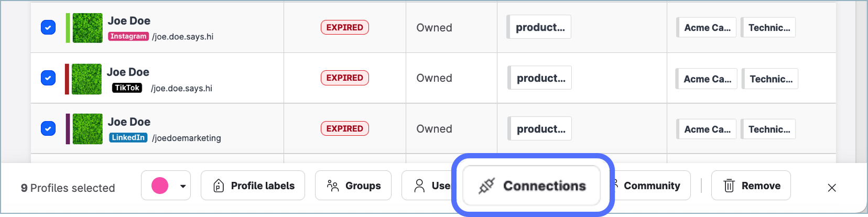Click the Remove trash can icon

point(729,186)
